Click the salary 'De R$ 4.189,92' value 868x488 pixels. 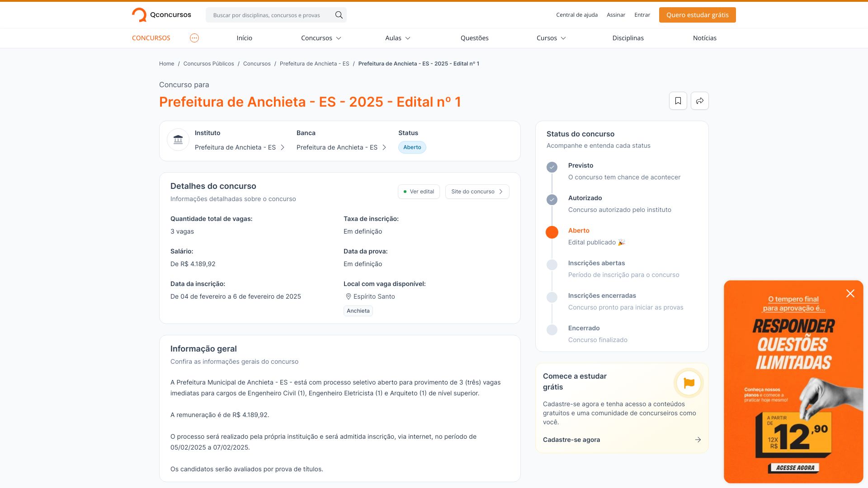[x=193, y=264]
